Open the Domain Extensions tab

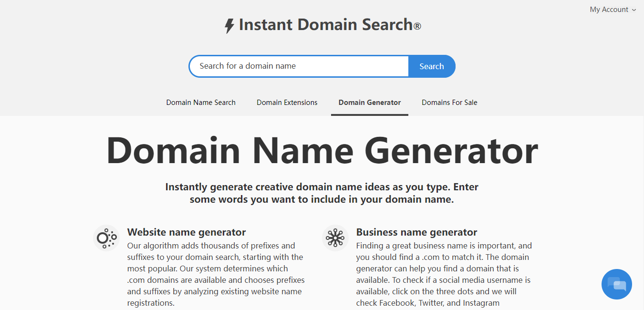click(287, 102)
